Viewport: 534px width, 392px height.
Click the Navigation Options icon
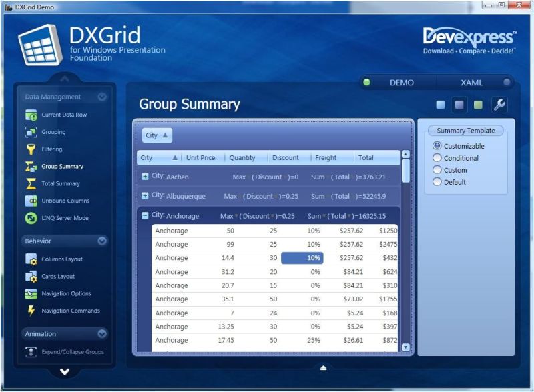(31, 293)
